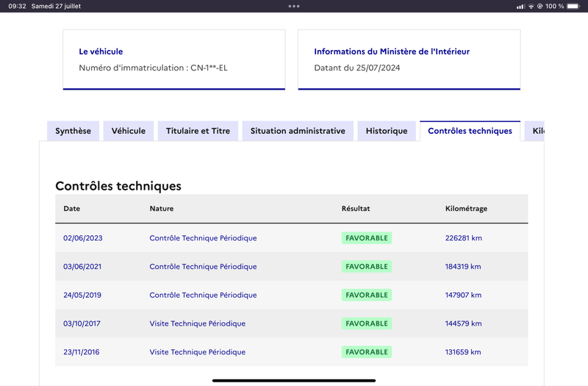
Task: Click the 184319 km mileage value
Action: [463, 267]
